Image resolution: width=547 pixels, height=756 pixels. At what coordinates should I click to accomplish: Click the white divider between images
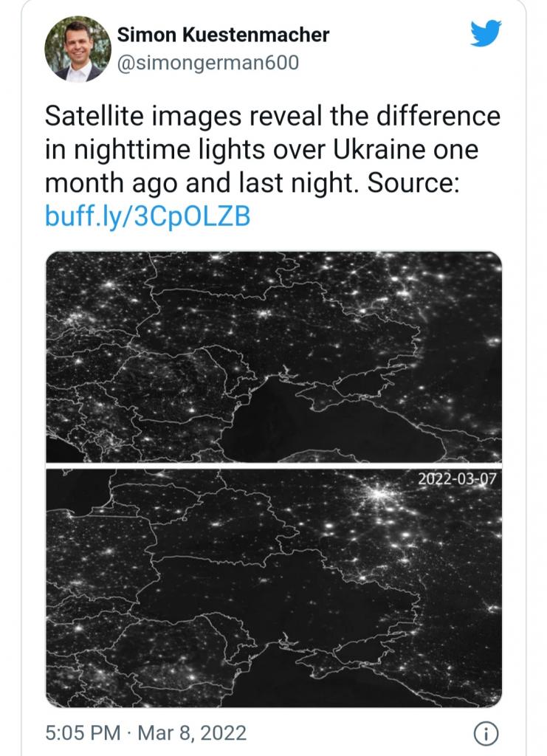pyautogui.click(x=274, y=466)
